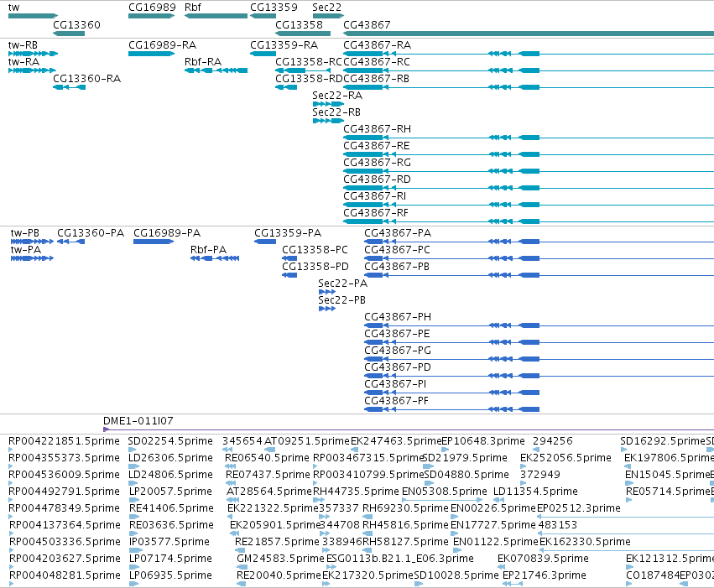This screenshot has height=588, width=714.
Task: Click EST EN05308.5prime
Action: click(x=445, y=492)
